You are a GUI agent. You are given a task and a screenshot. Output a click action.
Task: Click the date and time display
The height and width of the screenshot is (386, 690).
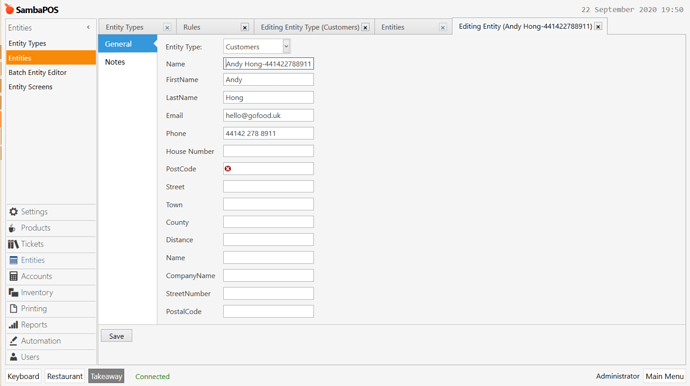(x=632, y=10)
